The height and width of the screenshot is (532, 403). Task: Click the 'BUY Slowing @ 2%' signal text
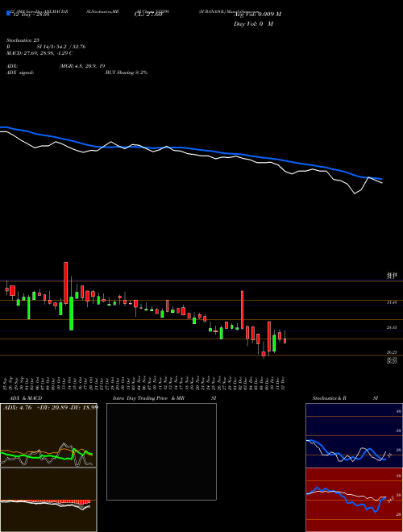pyautogui.click(x=127, y=73)
